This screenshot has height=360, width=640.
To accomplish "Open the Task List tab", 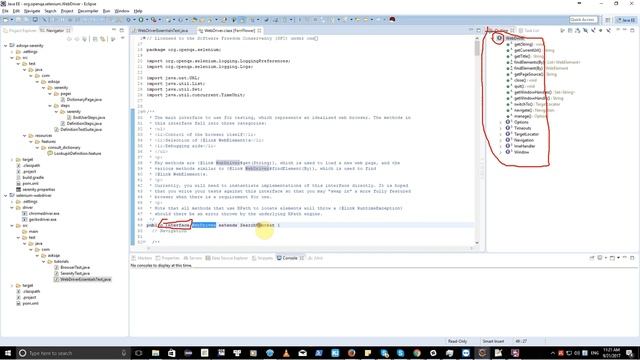I will tap(529, 31).
